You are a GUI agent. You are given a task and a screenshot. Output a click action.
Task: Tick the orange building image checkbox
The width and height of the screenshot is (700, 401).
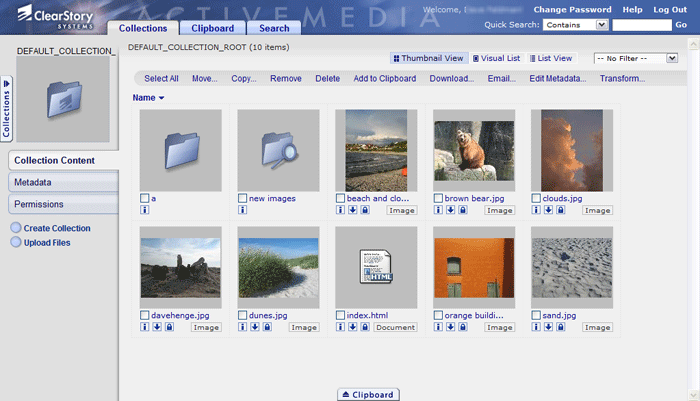pos(438,315)
